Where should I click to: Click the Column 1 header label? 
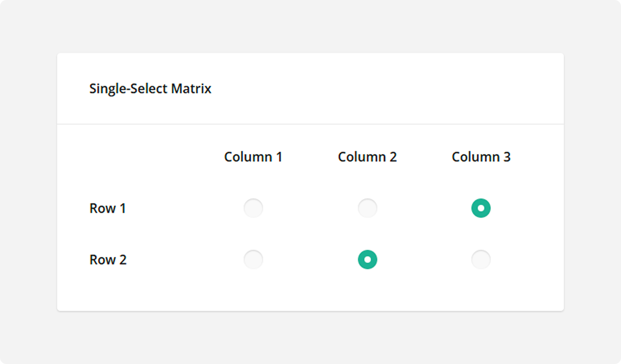coord(253,157)
